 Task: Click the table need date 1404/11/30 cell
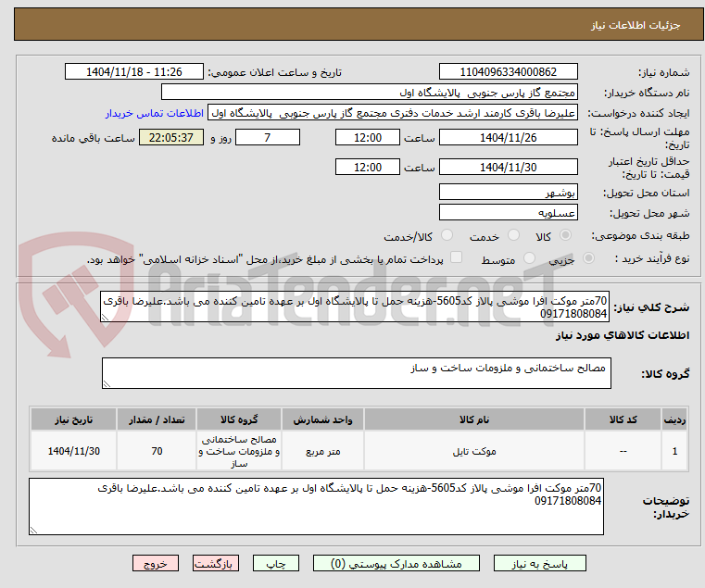point(74,451)
